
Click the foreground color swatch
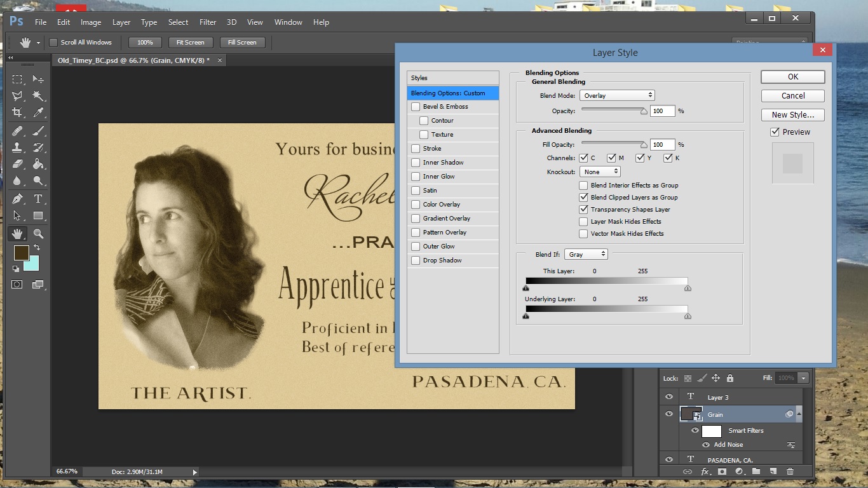[x=21, y=252]
